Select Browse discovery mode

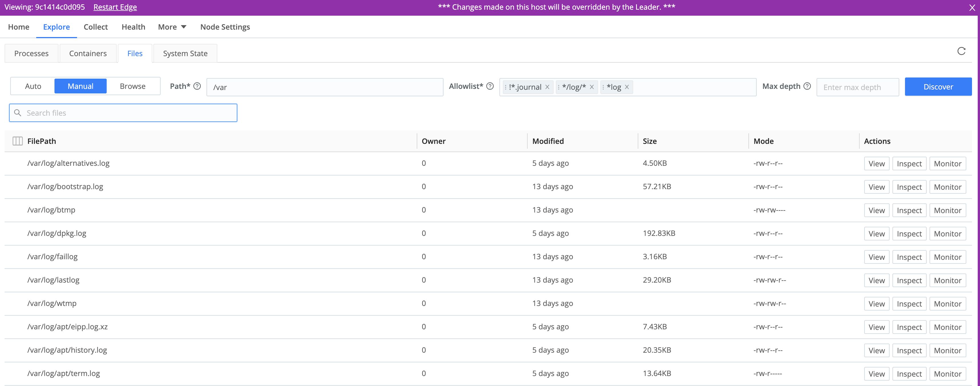(132, 86)
